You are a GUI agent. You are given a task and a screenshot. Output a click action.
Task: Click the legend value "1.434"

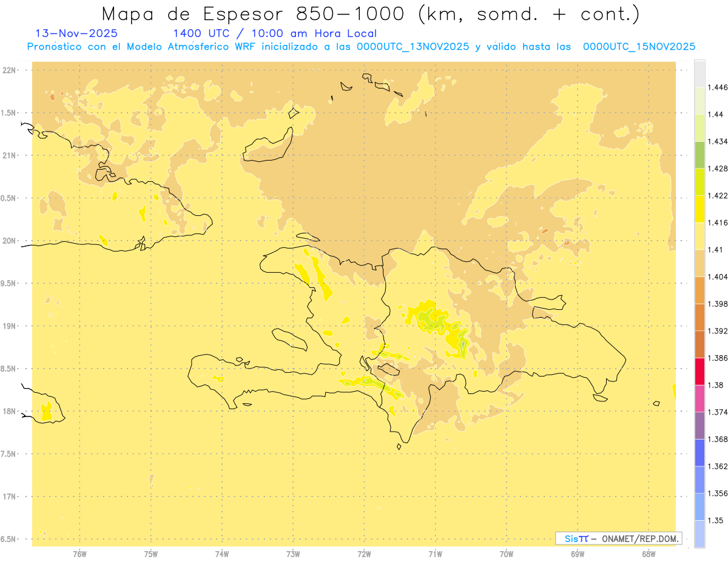tap(718, 141)
